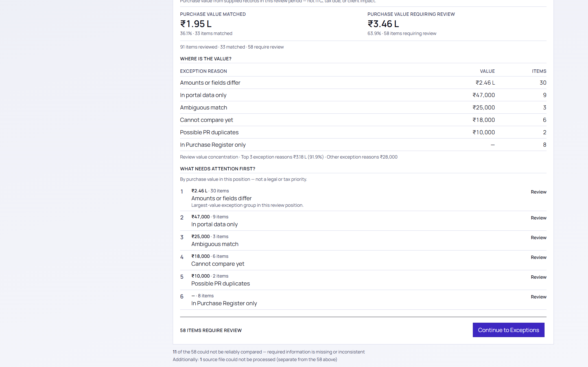
Task: Review Possible PR duplicates priority item
Action: click(538, 277)
